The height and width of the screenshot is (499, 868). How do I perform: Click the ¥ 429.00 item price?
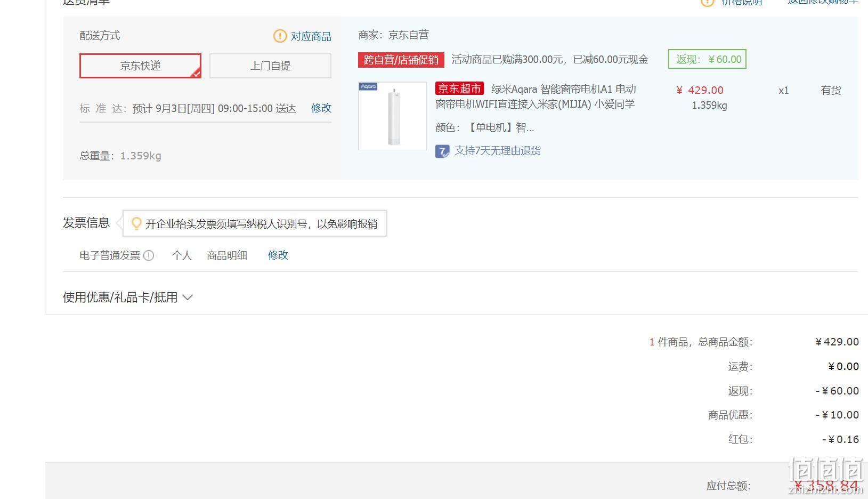click(700, 90)
